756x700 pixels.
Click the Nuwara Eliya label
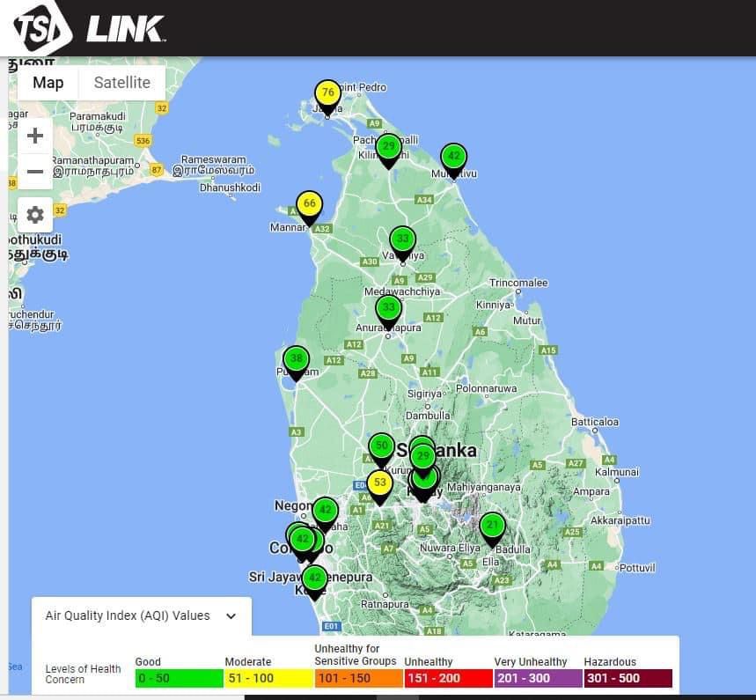(x=450, y=548)
